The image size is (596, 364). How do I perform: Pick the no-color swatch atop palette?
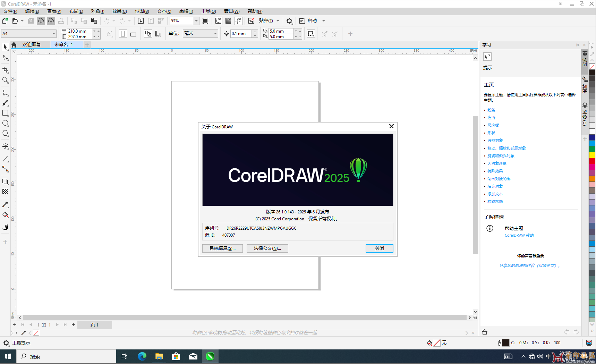pos(592,66)
